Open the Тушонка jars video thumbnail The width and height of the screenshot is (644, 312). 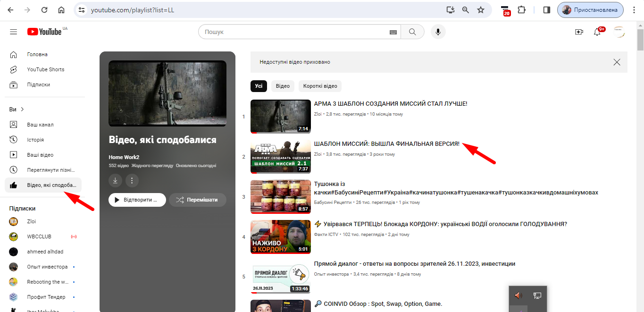[x=281, y=197]
